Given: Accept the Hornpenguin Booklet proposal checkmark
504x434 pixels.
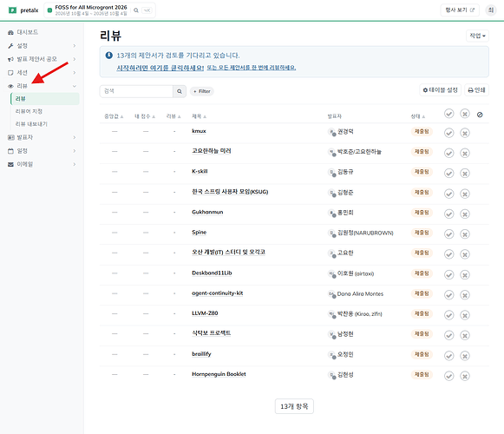Looking at the screenshot, I should pos(448,376).
